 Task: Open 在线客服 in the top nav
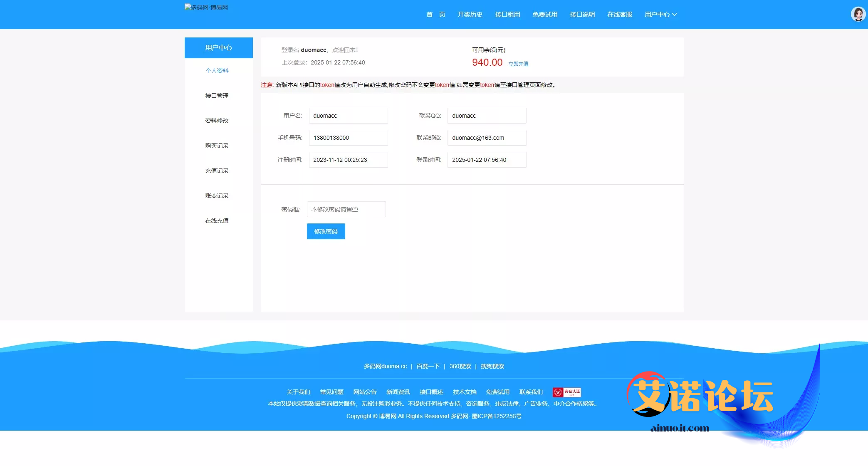(620, 15)
